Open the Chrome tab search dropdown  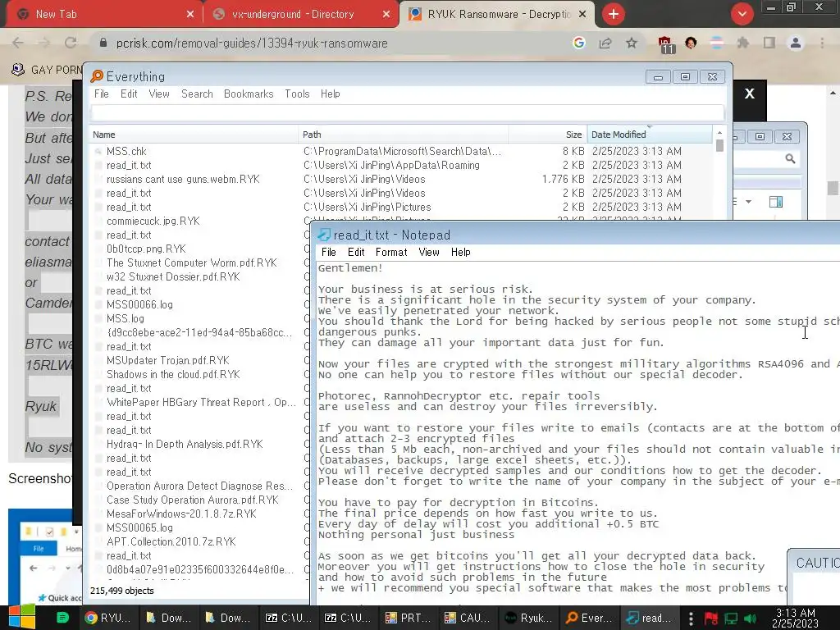click(742, 14)
